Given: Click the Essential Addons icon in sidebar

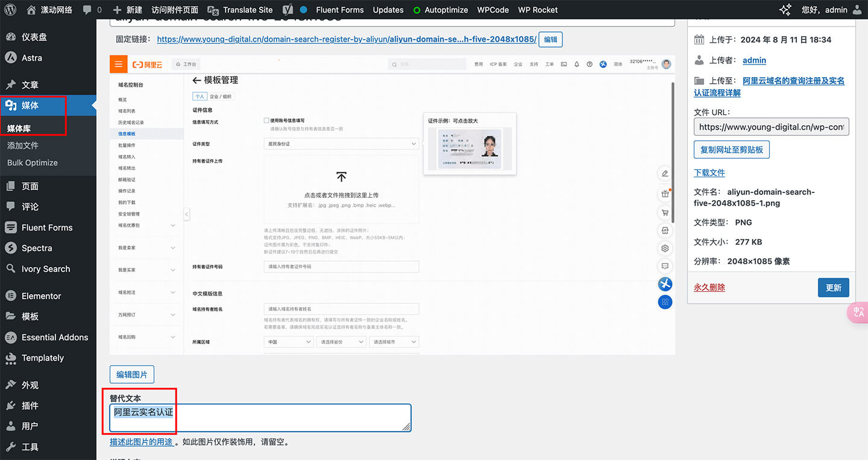Looking at the screenshot, I should [11, 337].
